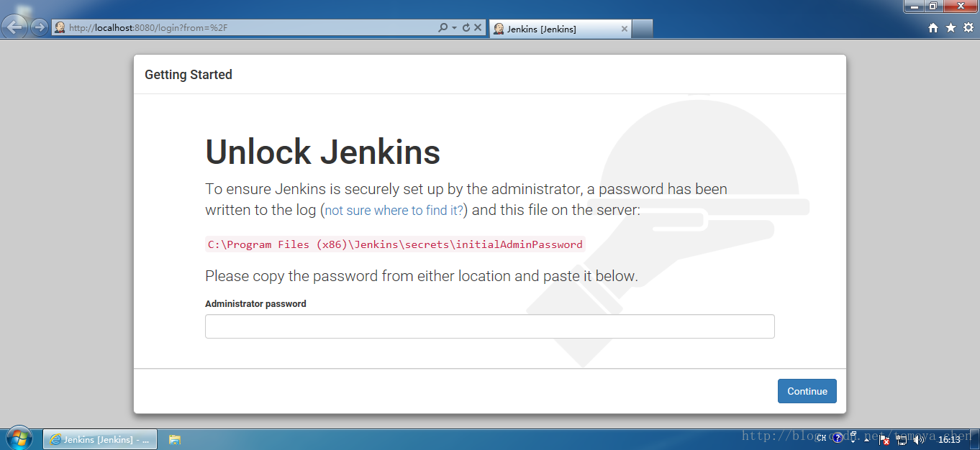Close the Jenkins [Jenkins] tab
Image resolution: width=980 pixels, height=450 pixels.
pos(624,29)
